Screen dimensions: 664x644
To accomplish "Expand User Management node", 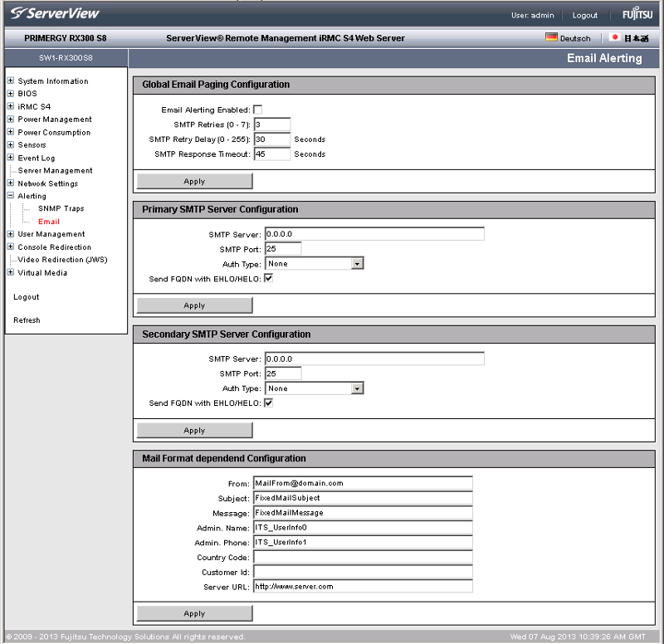I will (x=11, y=234).
